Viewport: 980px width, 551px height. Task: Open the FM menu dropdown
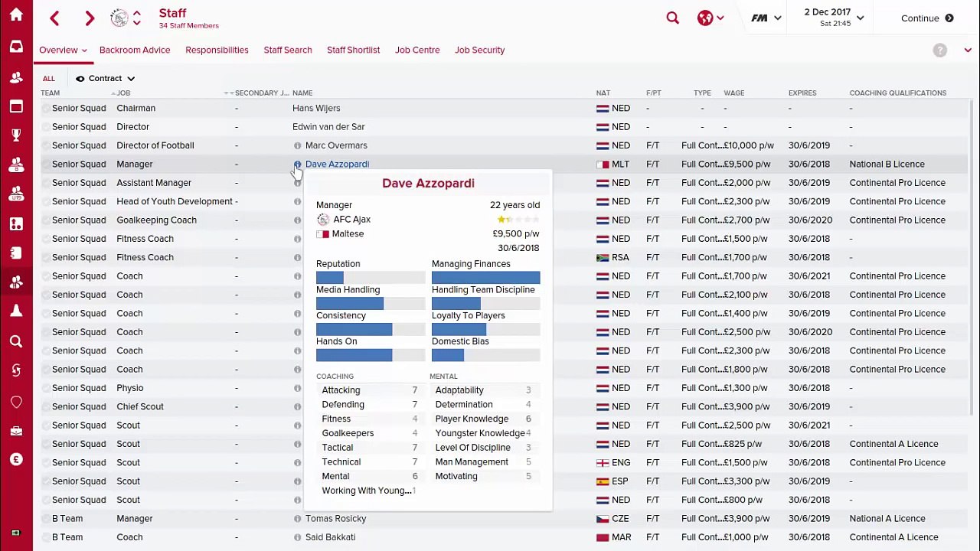click(x=766, y=18)
